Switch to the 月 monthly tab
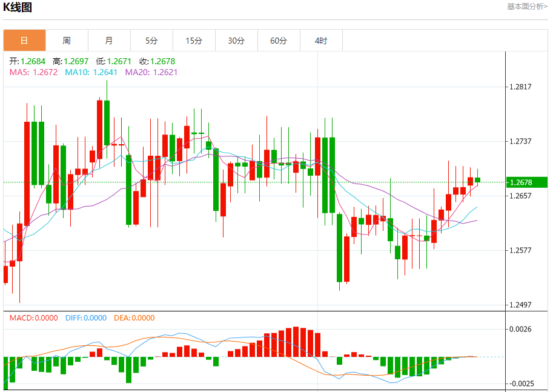Image resolution: width=553 pixels, height=392 pixels. pyautogui.click(x=109, y=41)
